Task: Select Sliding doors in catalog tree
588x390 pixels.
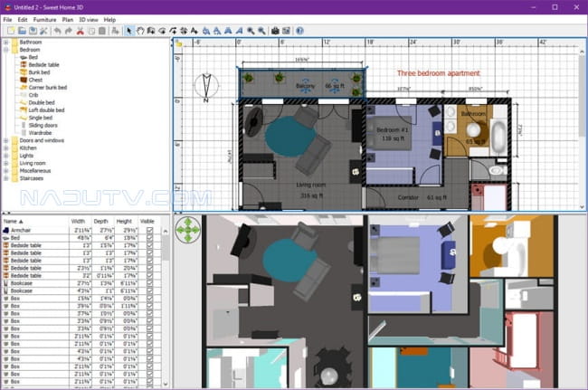Action: [43, 125]
